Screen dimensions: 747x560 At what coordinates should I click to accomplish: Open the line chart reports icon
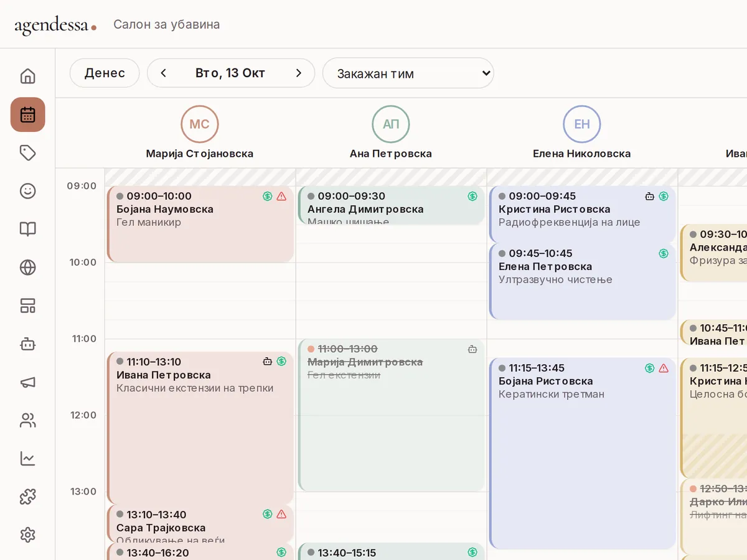pos(27,459)
